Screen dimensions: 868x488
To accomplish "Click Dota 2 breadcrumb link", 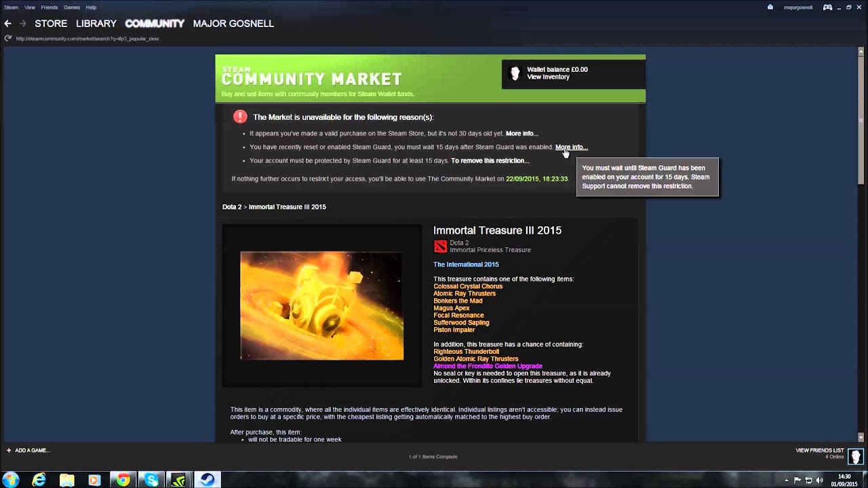I will [232, 207].
